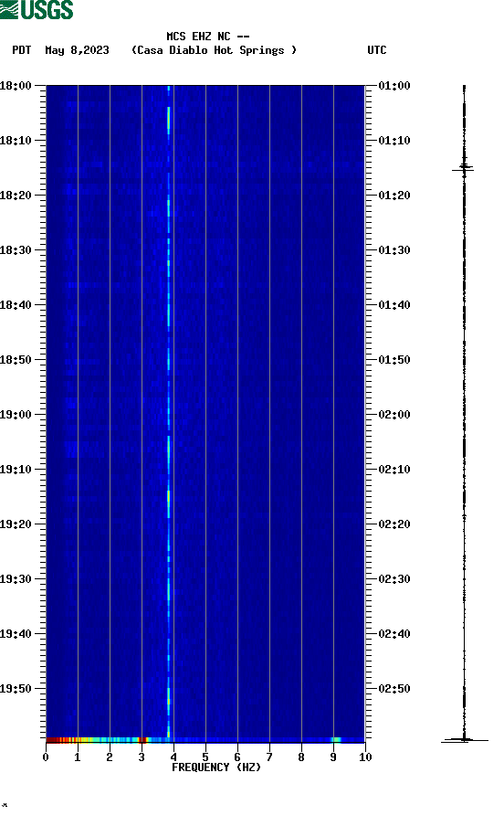504x815 pixels.
Task: Click the '01:30' UTC time label
Action: [394, 250]
